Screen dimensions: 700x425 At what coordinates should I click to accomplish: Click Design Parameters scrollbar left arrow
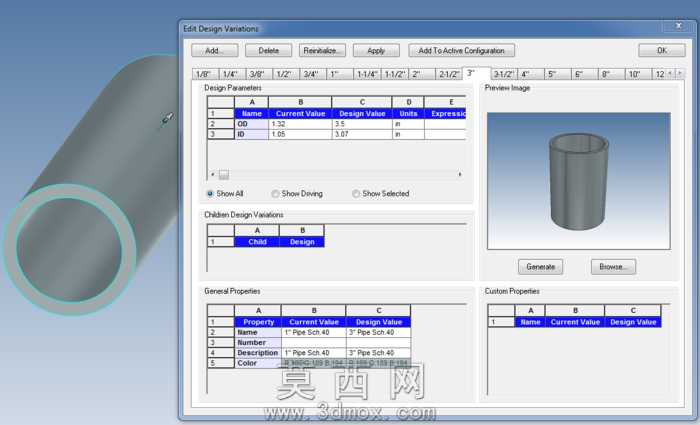click(x=212, y=175)
